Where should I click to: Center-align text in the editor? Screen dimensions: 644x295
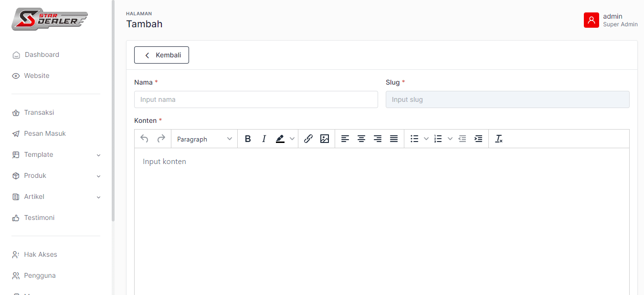coord(361,139)
